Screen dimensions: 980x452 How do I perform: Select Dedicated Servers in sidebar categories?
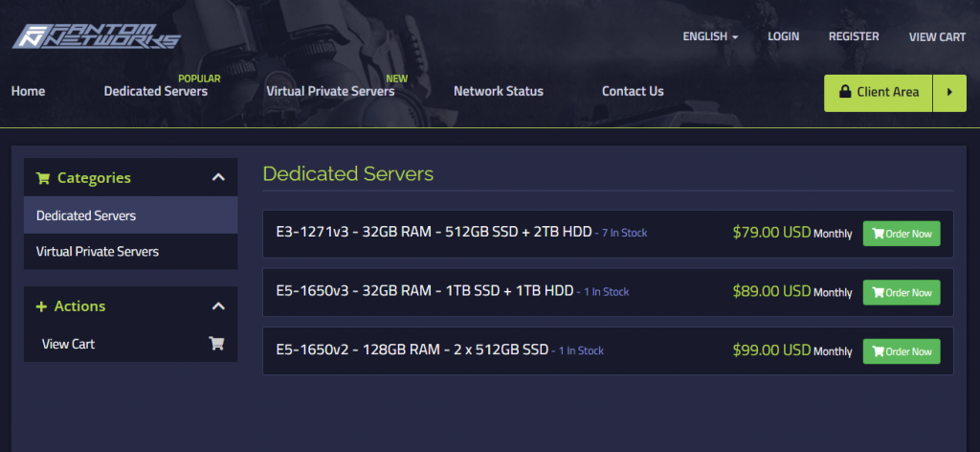130,215
